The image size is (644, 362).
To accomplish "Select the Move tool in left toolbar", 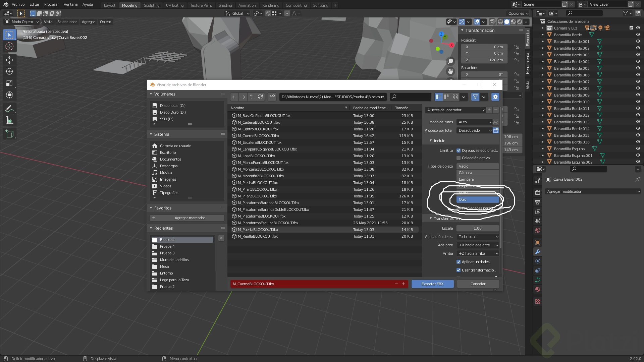I will pyautogui.click(x=9, y=60).
